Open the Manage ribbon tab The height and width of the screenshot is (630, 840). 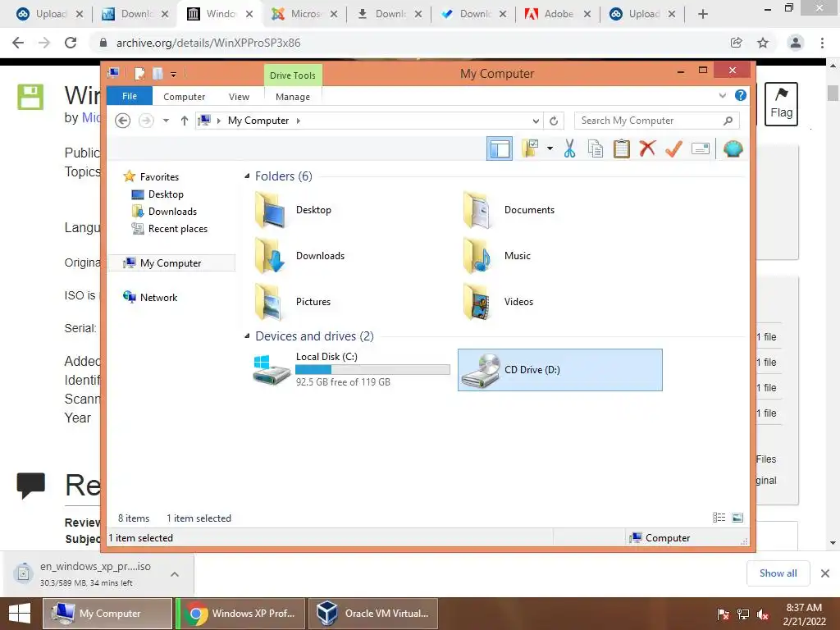tap(293, 97)
